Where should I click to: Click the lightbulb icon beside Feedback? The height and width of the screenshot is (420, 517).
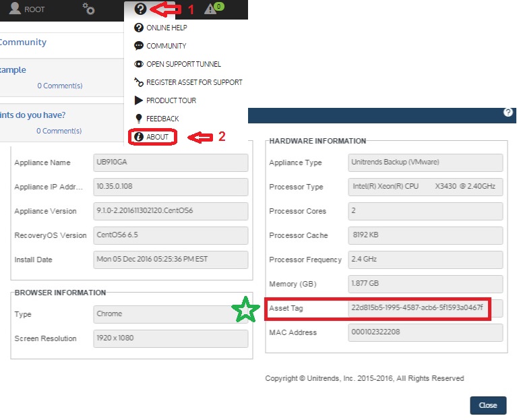coord(139,119)
